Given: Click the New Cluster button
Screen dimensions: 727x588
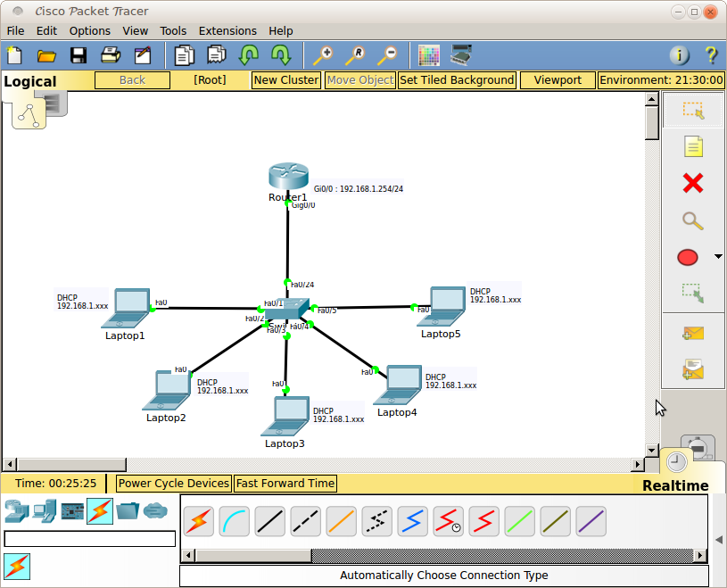Looking at the screenshot, I should point(286,80).
